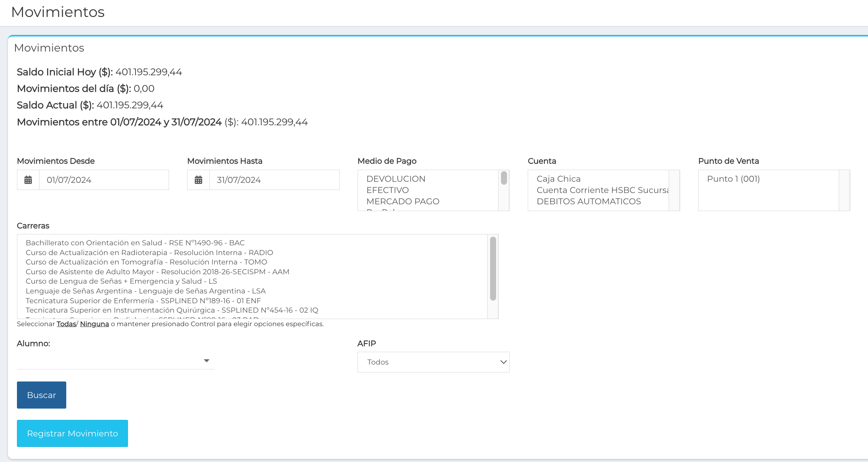Click the calendar icon for Movimientos Hasta
The width and height of the screenshot is (868, 462).
click(x=198, y=180)
